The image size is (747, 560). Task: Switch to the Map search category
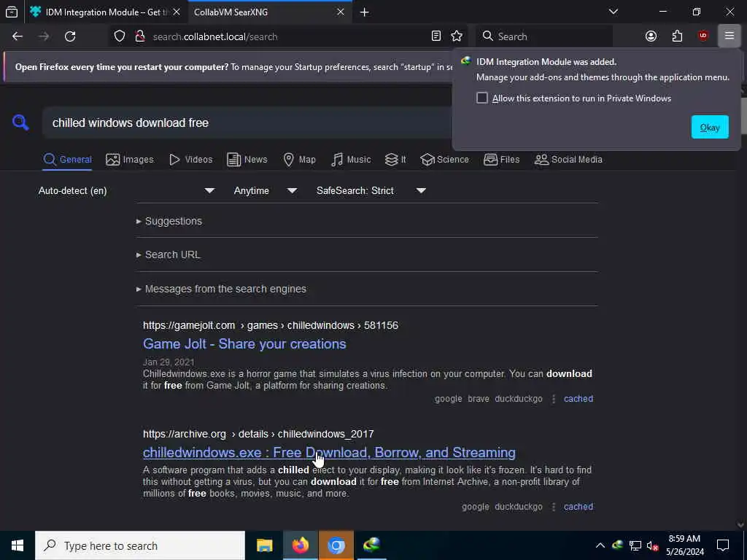(x=299, y=160)
